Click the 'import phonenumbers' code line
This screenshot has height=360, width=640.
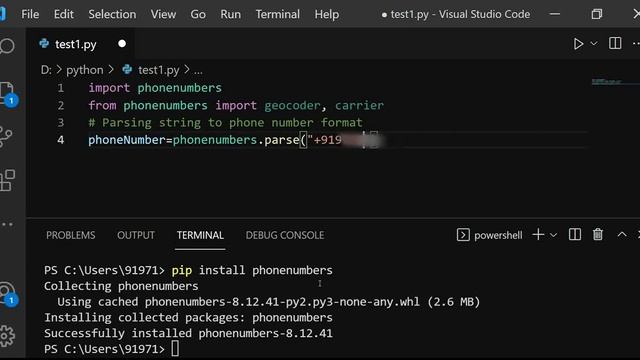pos(155,88)
